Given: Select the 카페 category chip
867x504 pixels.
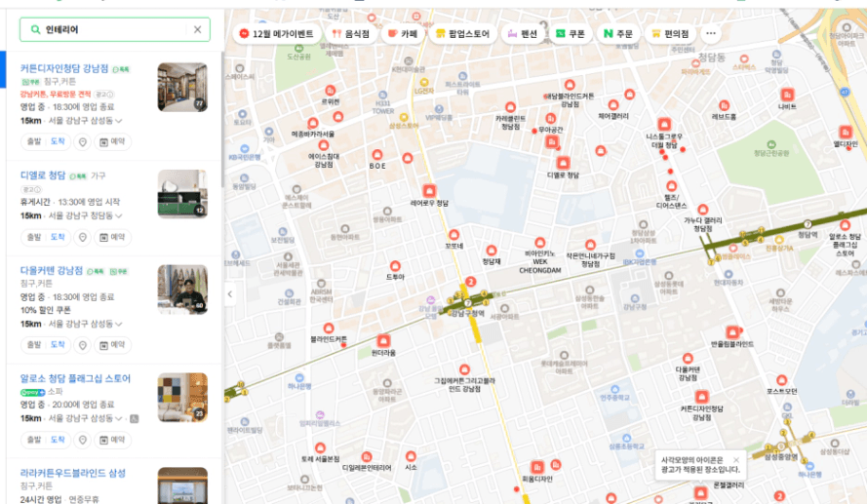Looking at the screenshot, I should tap(403, 34).
